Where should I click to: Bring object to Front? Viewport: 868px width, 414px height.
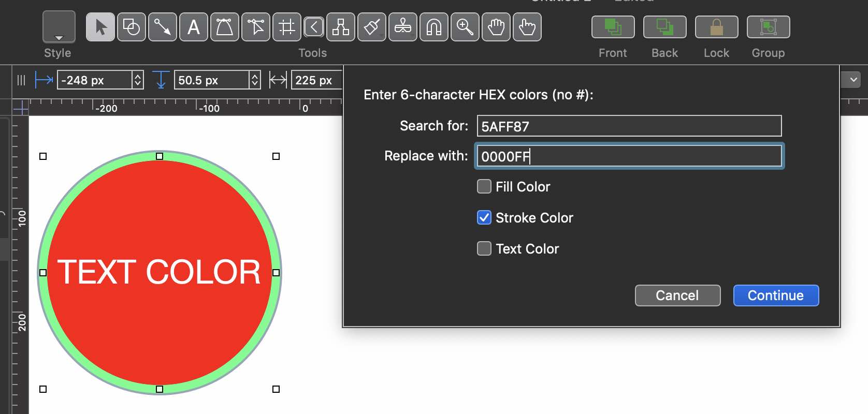pyautogui.click(x=613, y=27)
